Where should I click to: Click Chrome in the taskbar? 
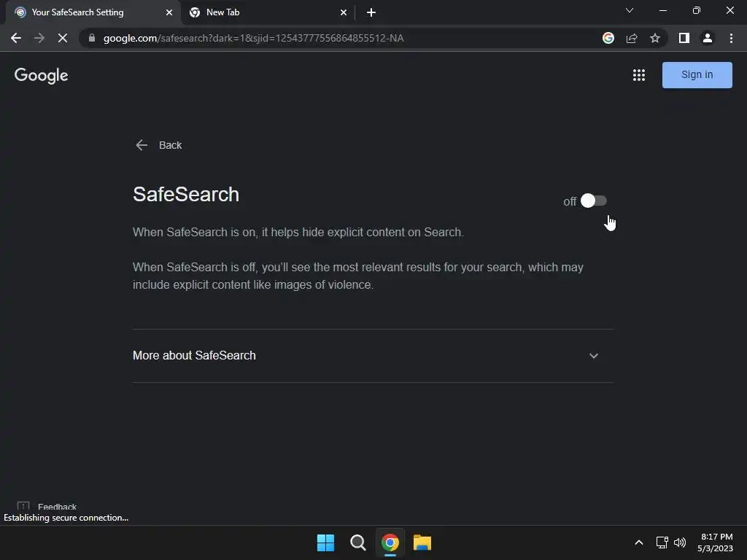(x=390, y=542)
